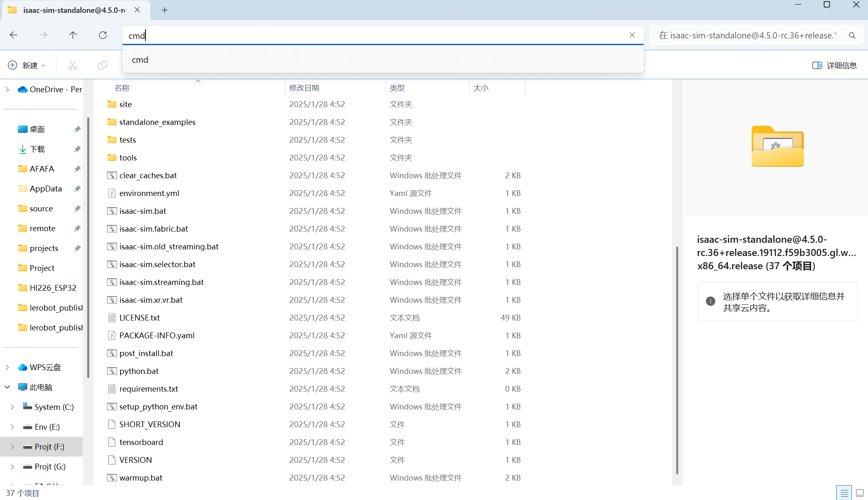The height and width of the screenshot is (500, 868).
Task: Go back with the left arrow
Action: tap(14, 35)
